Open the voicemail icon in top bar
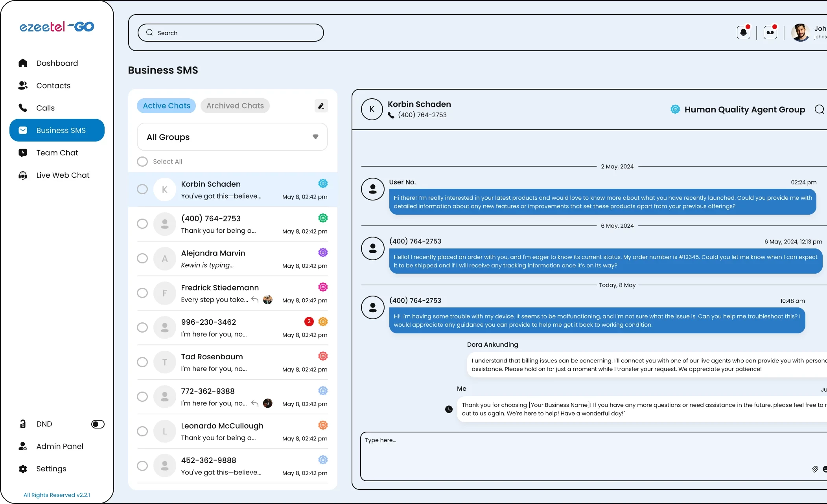The height and width of the screenshot is (504, 827). (x=770, y=33)
